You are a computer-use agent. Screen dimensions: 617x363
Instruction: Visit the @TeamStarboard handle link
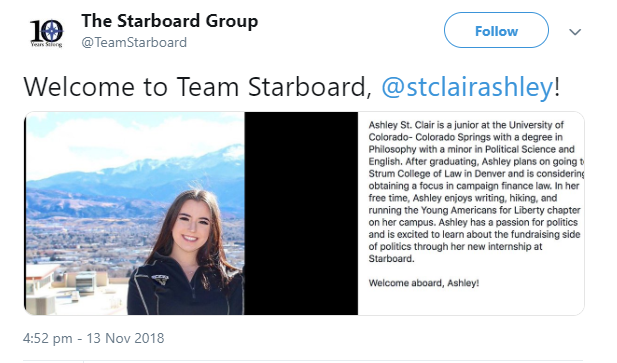tap(134, 42)
